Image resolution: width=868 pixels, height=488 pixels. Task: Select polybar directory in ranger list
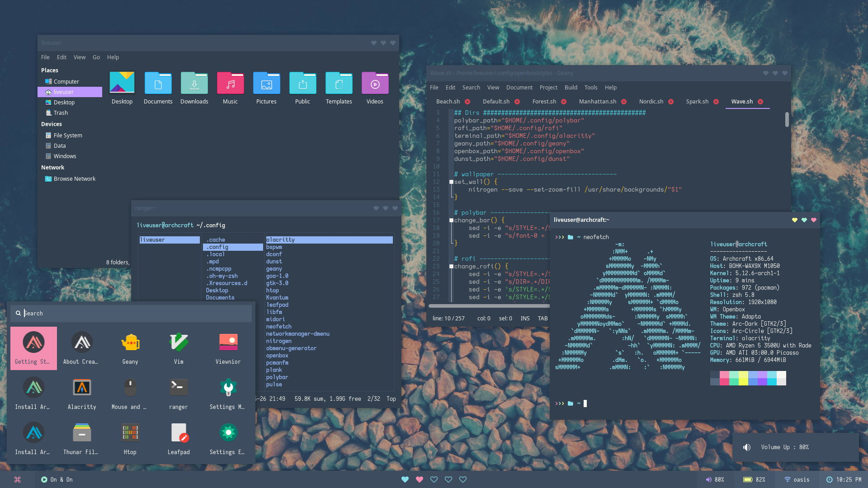(277, 377)
